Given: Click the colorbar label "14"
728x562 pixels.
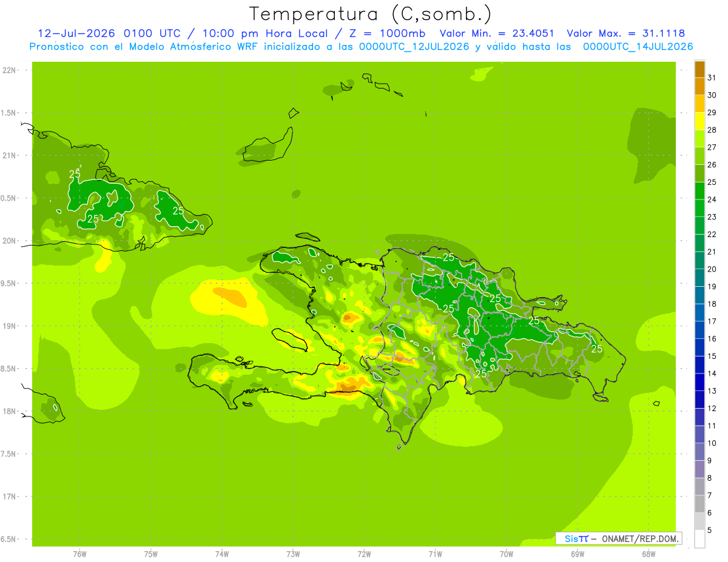Looking at the screenshot, I should click(x=712, y=373).
